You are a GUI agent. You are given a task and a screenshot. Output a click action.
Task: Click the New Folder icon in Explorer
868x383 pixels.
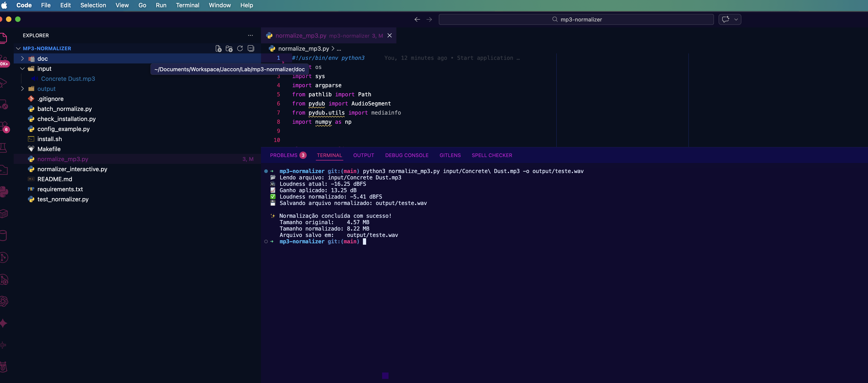tap(229, 48)
